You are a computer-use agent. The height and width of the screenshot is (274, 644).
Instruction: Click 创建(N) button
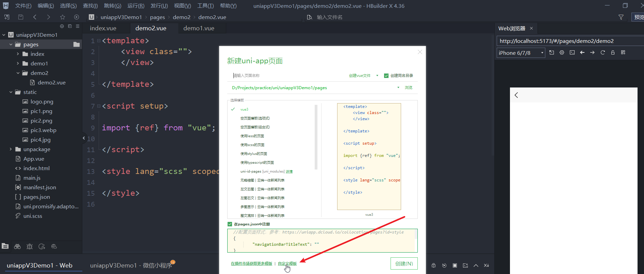404,263
